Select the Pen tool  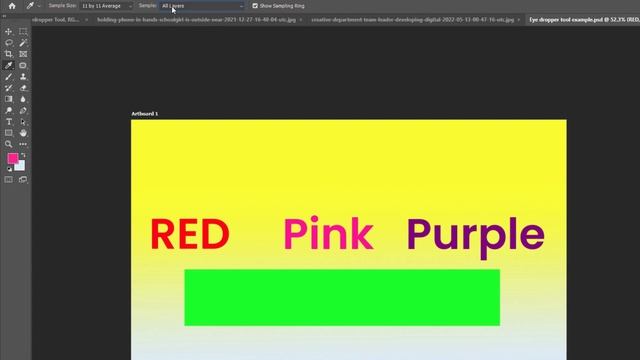(23, 110)
